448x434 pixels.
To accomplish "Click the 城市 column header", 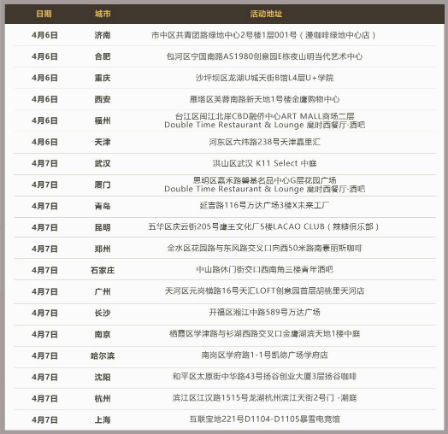I will coord(102,14).
